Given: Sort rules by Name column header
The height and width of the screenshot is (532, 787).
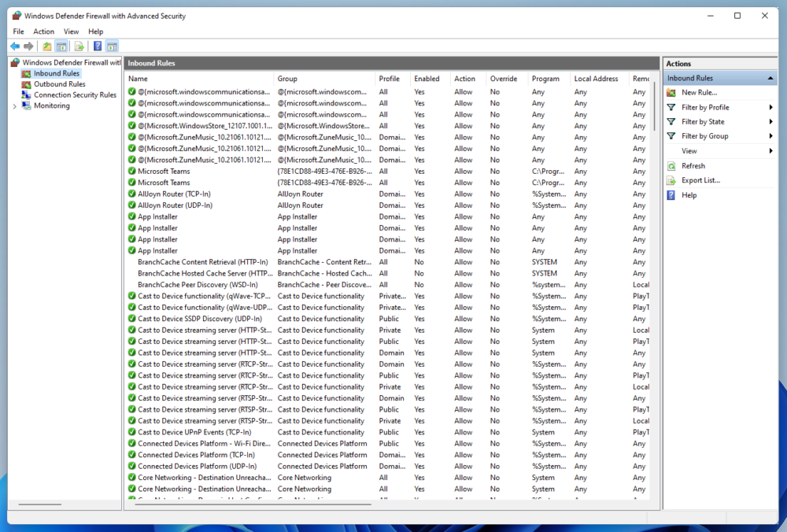Looking at the screenshot, I should point(199,79).
